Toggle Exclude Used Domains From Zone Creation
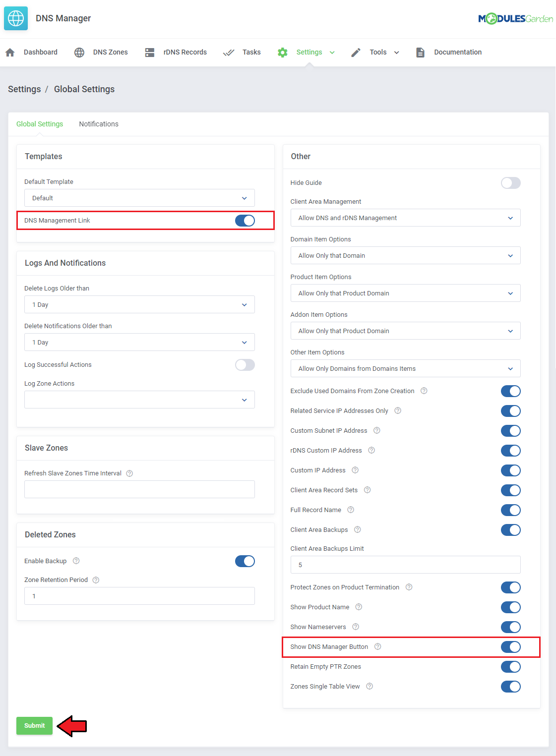The width and height of the screenshot is (556, 756). point(511,391)
